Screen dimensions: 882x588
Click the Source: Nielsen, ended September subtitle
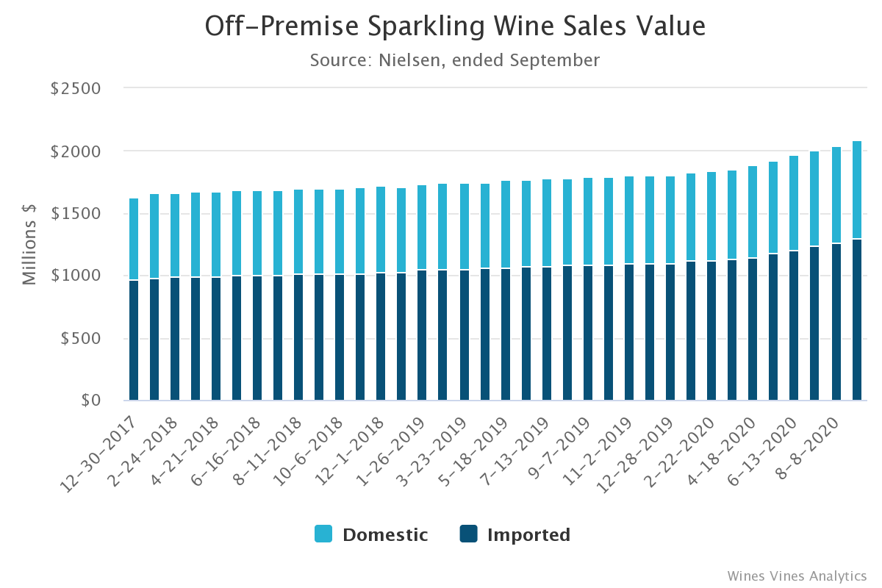tap(455, 60)
